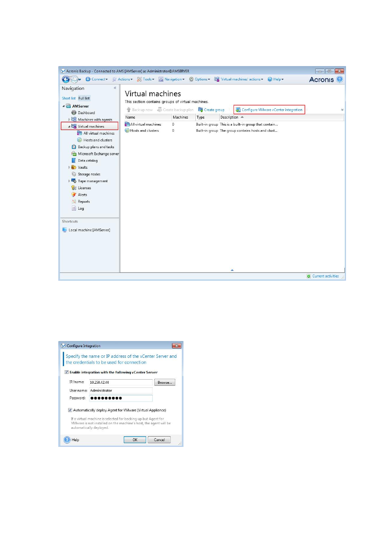Click the Hosts and clusters tree icon
392x554 pixels.
tap(80, 140)
